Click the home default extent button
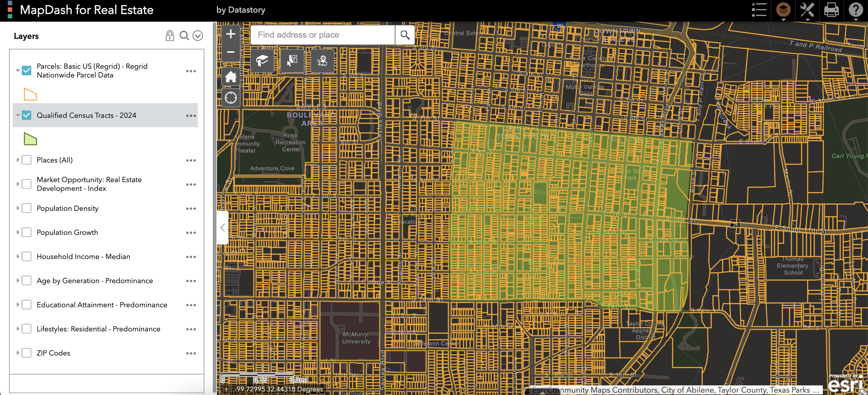Image resolution: width=868 pixels, height=395 pixels. [231, 77]
